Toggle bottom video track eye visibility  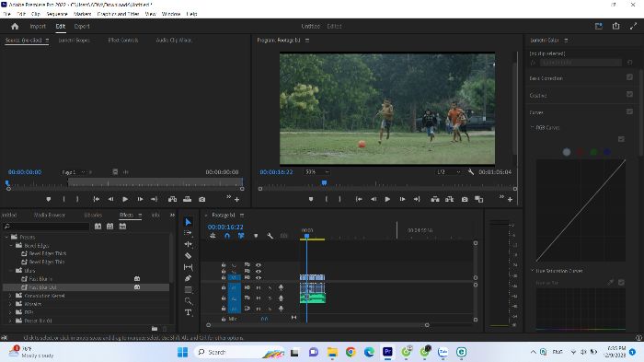point(259,277)
